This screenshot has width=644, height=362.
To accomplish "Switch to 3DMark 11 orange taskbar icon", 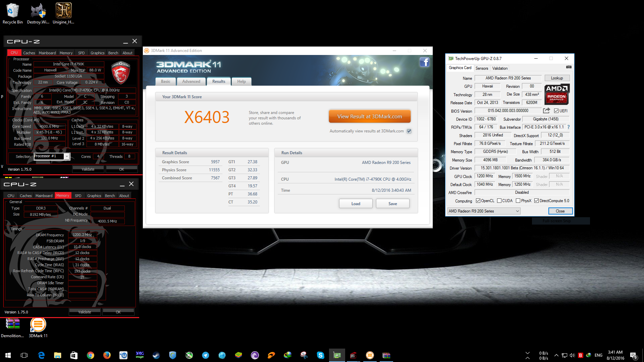I will coord(370,355).
